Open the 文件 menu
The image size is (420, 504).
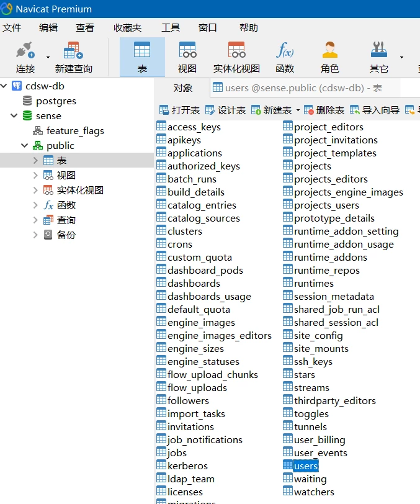click(12, 28)
